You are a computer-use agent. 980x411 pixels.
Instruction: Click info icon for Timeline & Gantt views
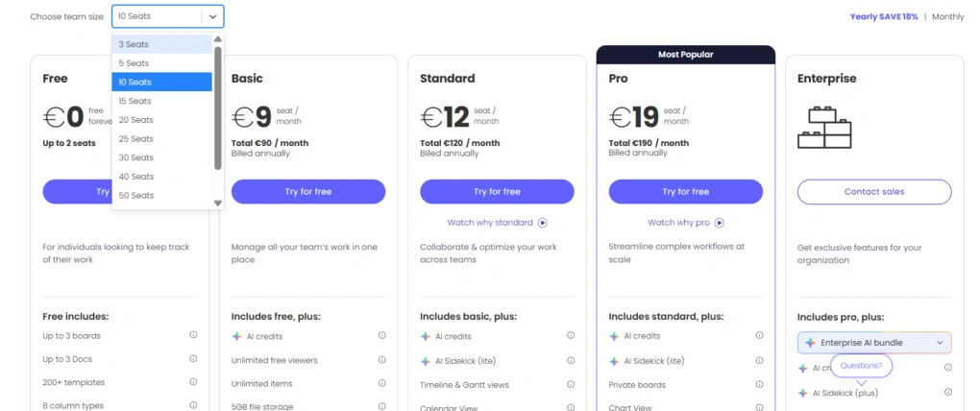[571, 385]
